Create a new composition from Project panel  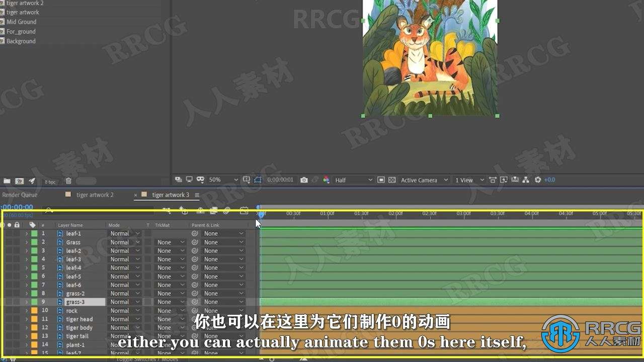pyautogui.click(x=19, y=181)
